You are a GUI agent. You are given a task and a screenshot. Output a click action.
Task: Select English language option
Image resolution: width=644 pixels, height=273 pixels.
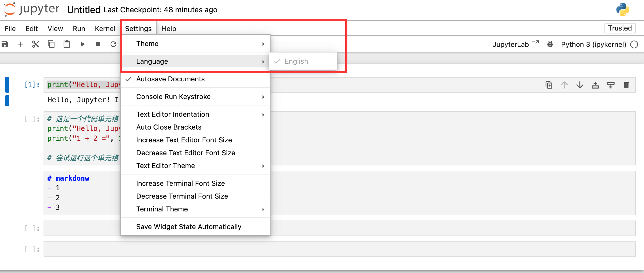click(296, 61)
